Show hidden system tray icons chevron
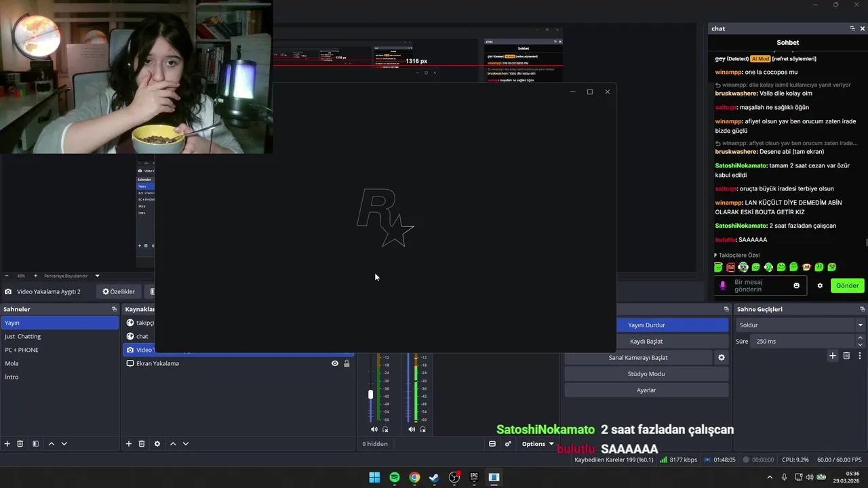This screenshot has width=868, height=488. [769, 477]
